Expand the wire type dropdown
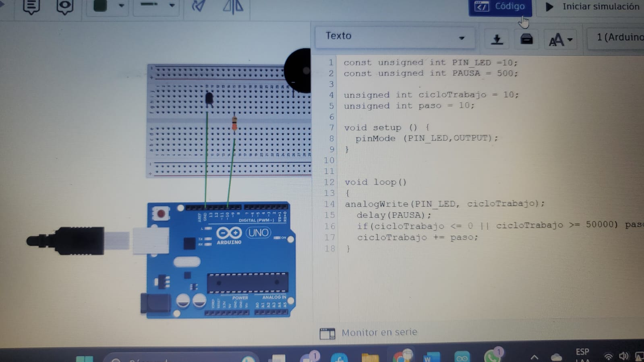Viewport: 644px width, 362px height. point(172,5)
